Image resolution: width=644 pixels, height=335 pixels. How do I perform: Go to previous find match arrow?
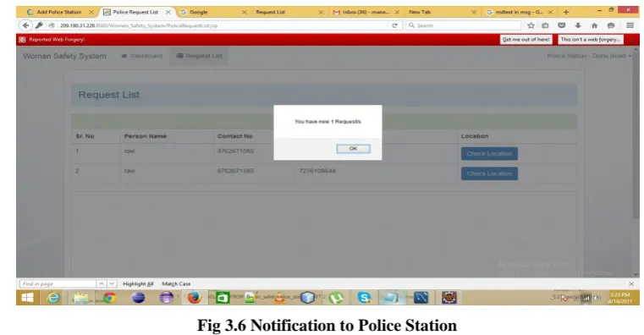(101, 283)
